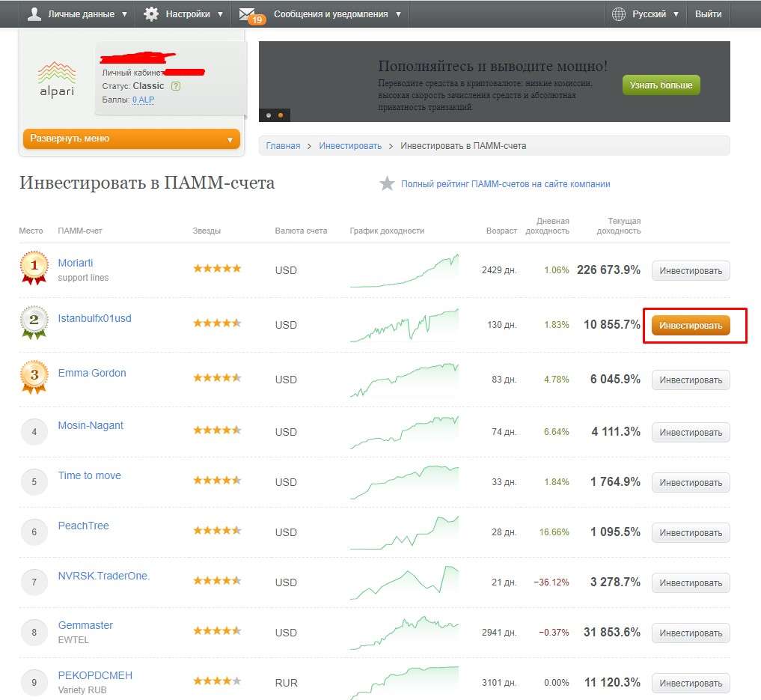Go to Инвестировать breadcrumb link
Image resolution: width=761 pixels, height=700 pixels.
click(350, 146)
